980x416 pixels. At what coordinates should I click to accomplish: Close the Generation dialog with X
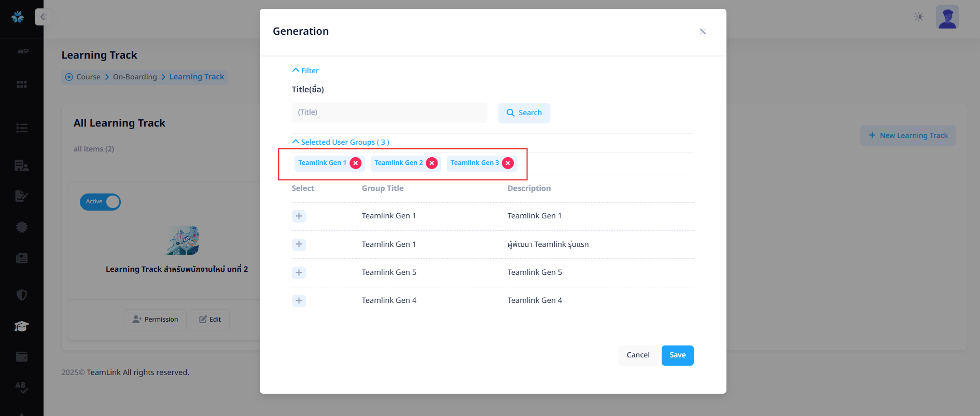(x=703, y=32)
